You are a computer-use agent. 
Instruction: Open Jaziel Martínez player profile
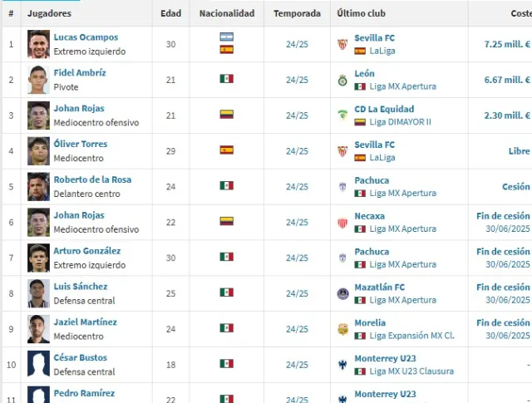coord(86,322)
